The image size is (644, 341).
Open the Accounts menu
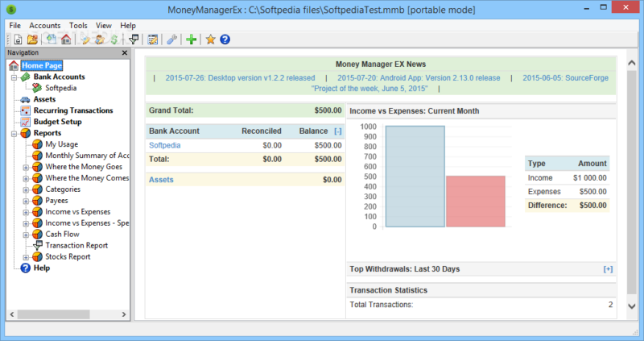coord(45,26)
